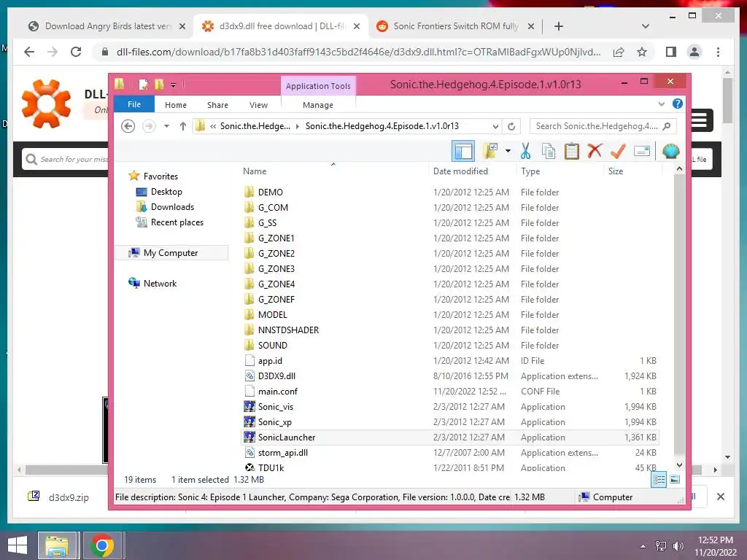The width and height of the screenshot is (747, 560).
Task: Open the Home ribbon tab
Action: (x=175, y=105)
